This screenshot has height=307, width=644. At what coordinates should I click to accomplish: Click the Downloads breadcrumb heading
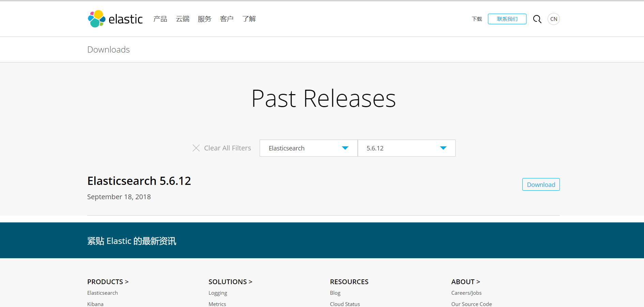[108, 49]
